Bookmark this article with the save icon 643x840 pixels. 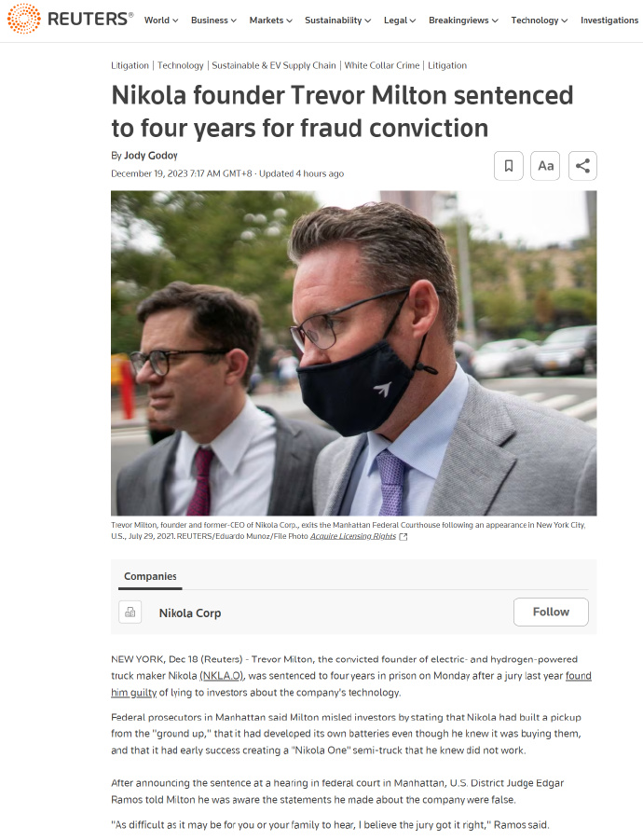coord(509,166)
